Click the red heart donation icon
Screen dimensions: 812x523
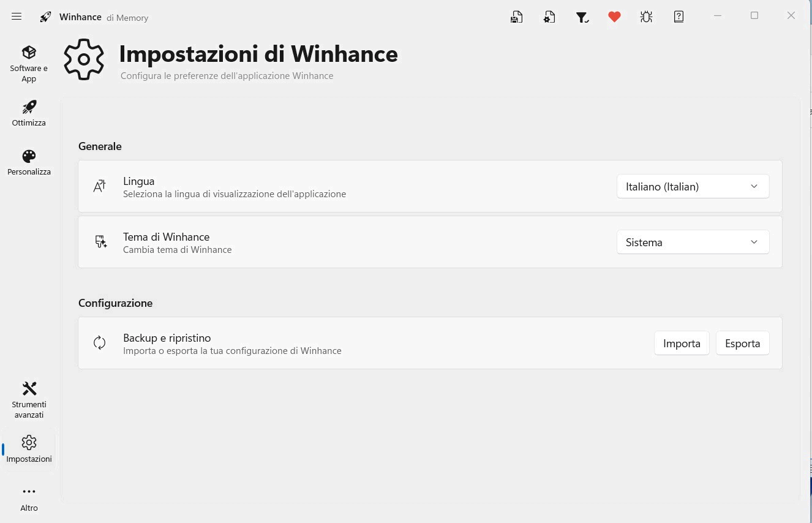614,17
